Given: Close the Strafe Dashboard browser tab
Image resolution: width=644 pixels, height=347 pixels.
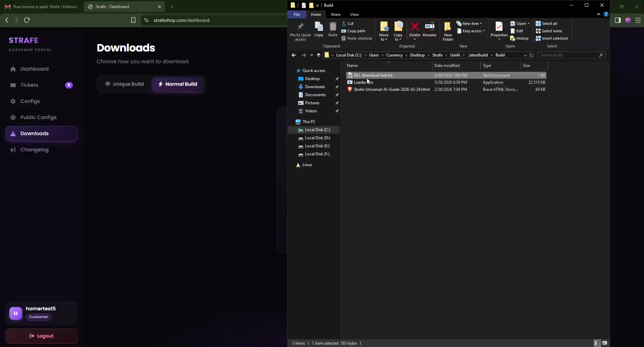Looking at the screenshot, I should click(x=159, y=7).
